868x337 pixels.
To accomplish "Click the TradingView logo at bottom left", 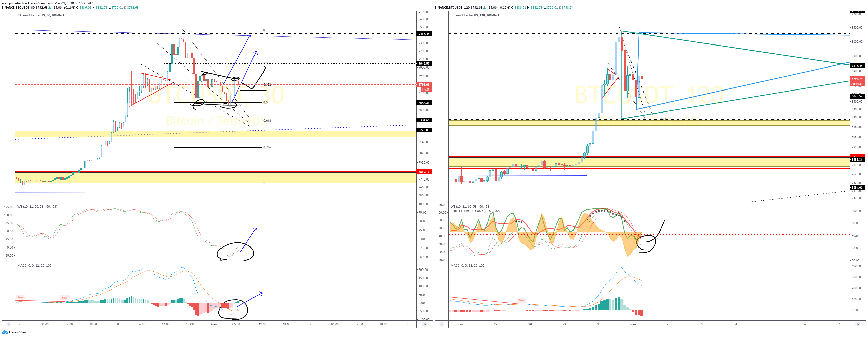I will tap(14, 332).
